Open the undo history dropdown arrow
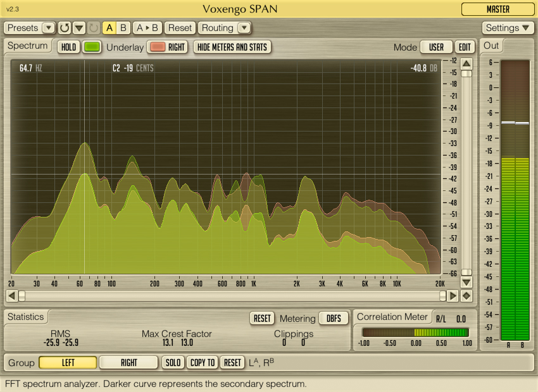Viewport: 538px width, 392px height. click(79, 28)
